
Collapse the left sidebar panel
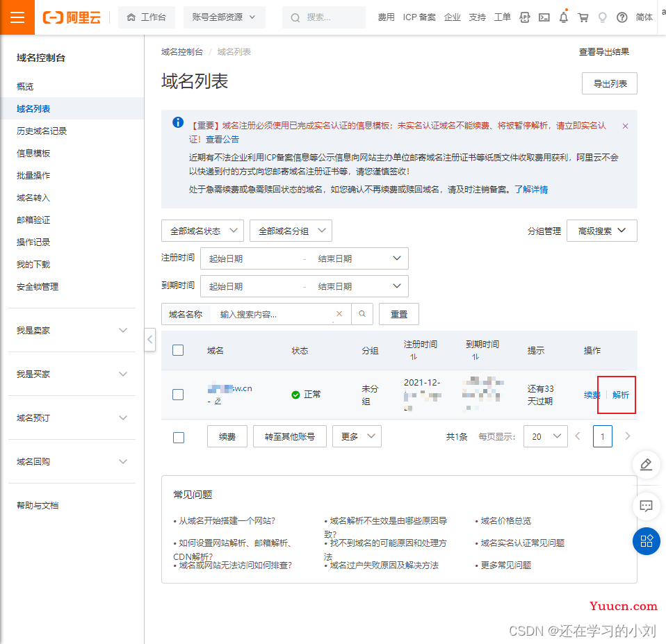click(x=149, y=339)
